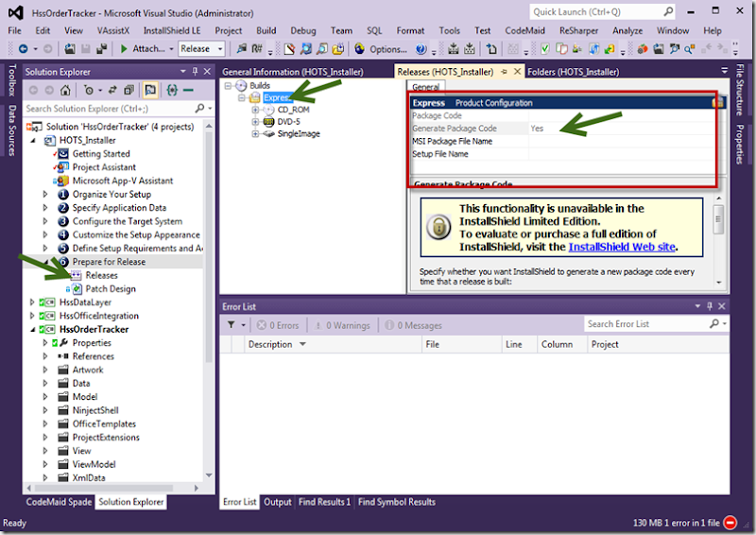Click the filter funnel icon in Error List

(x=232, y=325)
